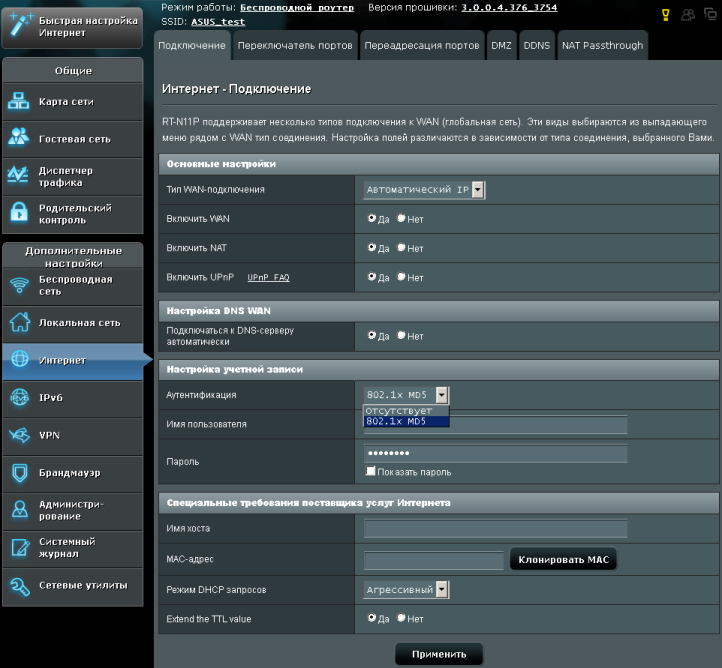Click the Wireless (Беспроводная сеть) wifi icon
Viewport: 722px width, 668px height.
pos(19,285)
